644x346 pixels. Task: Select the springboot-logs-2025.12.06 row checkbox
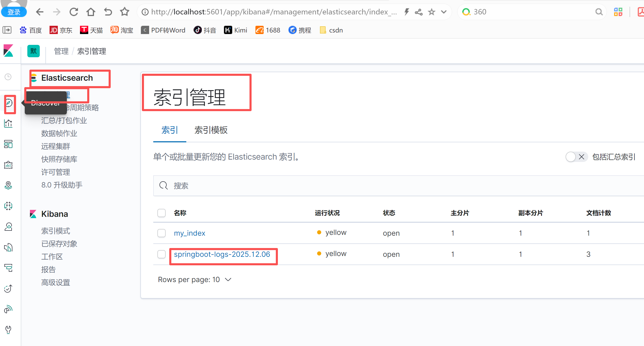click(162, 254)
